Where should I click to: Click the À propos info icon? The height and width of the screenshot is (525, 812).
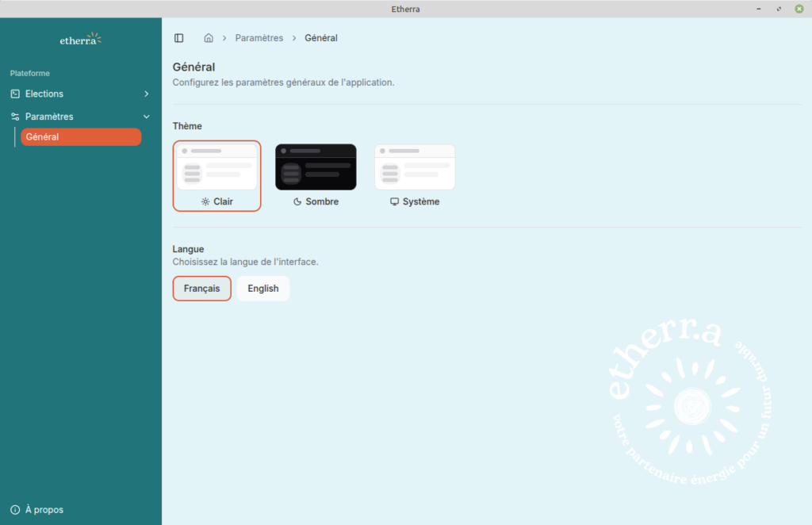click(x=15, y=510)
